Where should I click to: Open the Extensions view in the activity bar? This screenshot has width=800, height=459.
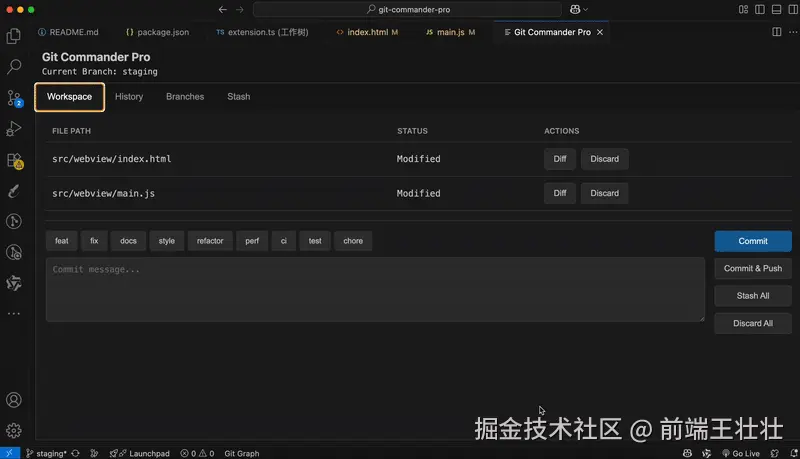(x=14, y=160)
